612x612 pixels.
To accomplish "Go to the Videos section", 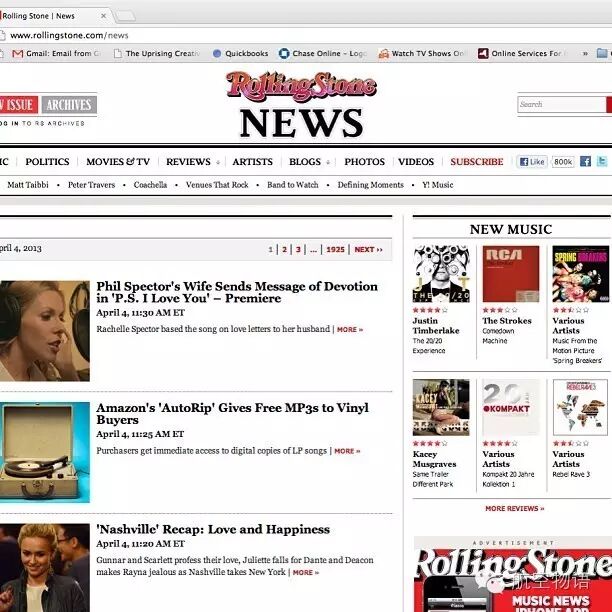I will point(416,162).
